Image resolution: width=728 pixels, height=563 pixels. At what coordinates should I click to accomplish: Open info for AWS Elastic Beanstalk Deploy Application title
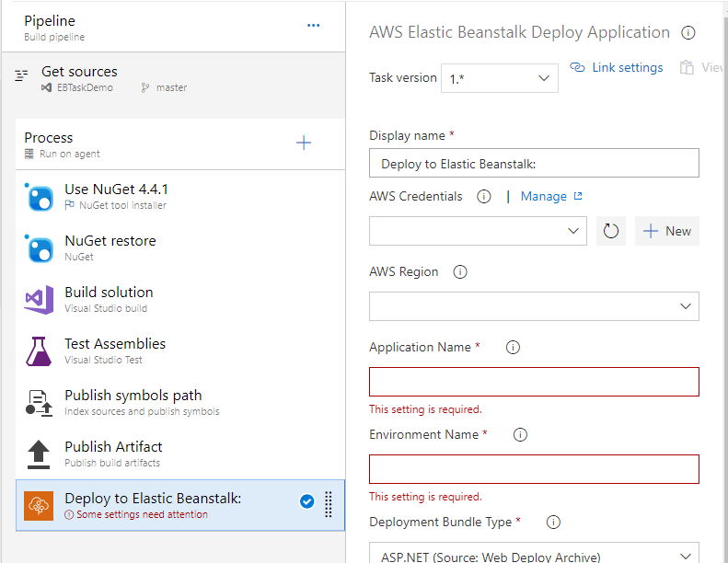688,33
